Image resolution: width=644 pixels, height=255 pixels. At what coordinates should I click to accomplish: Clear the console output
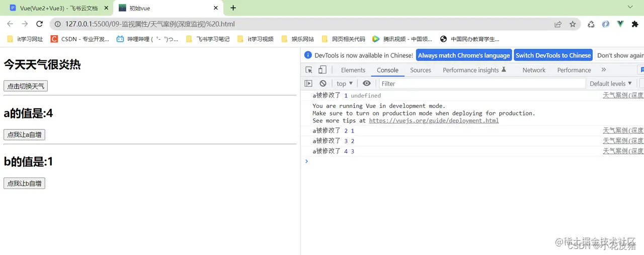[323, 84]
